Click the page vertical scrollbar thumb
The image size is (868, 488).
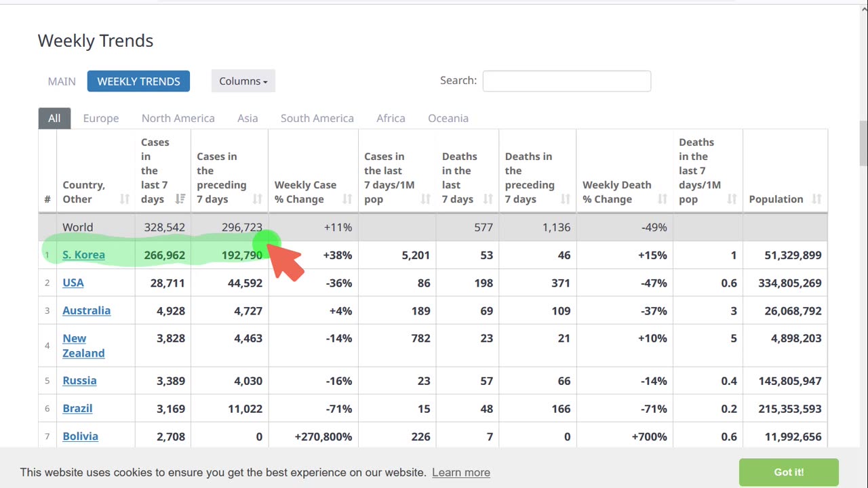click(x=863, y=142)
